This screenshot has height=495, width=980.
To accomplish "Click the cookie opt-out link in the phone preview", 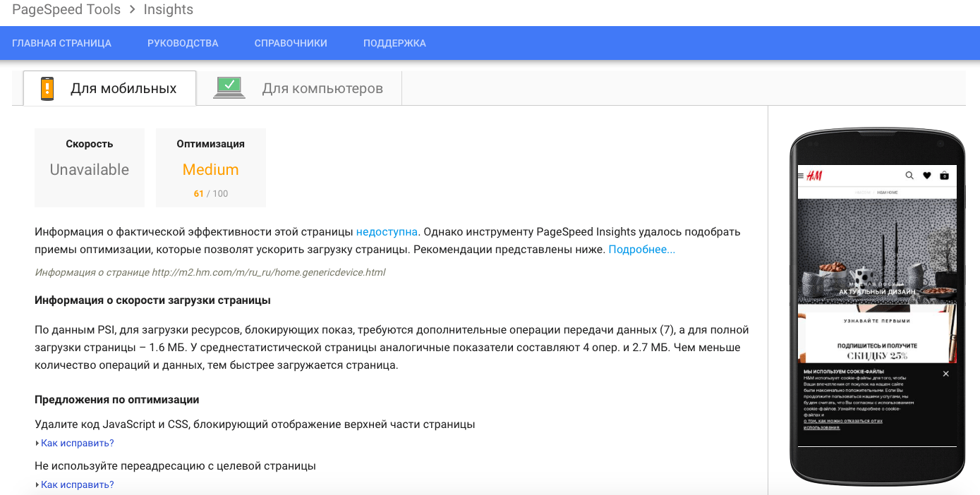I will (x=843, y=424).
